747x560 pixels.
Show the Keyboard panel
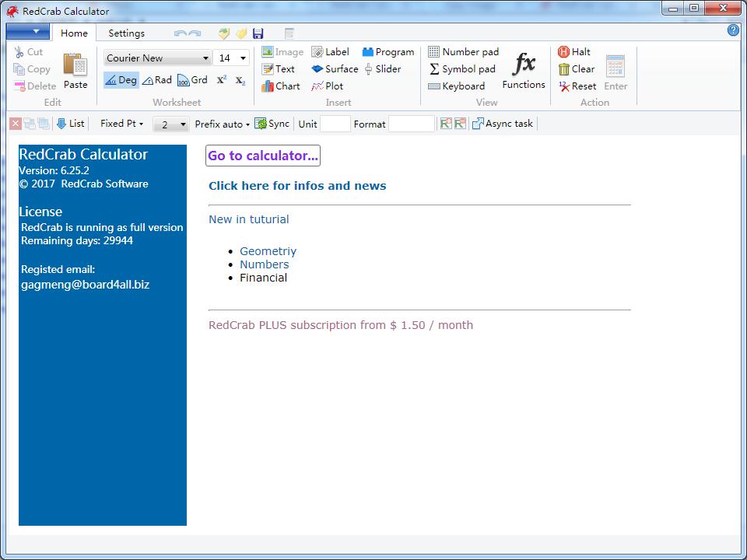point(457,86)
